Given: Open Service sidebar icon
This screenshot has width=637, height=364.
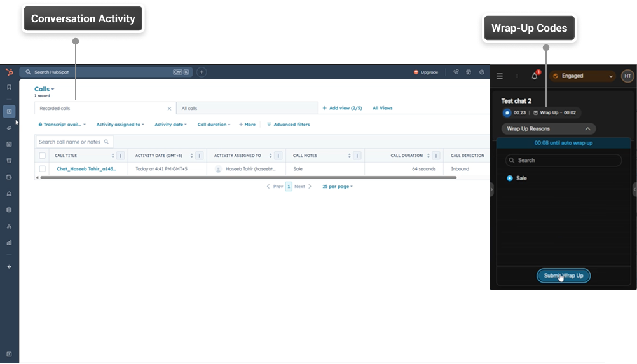Looking at the screenshot, I should click(9, 194).
